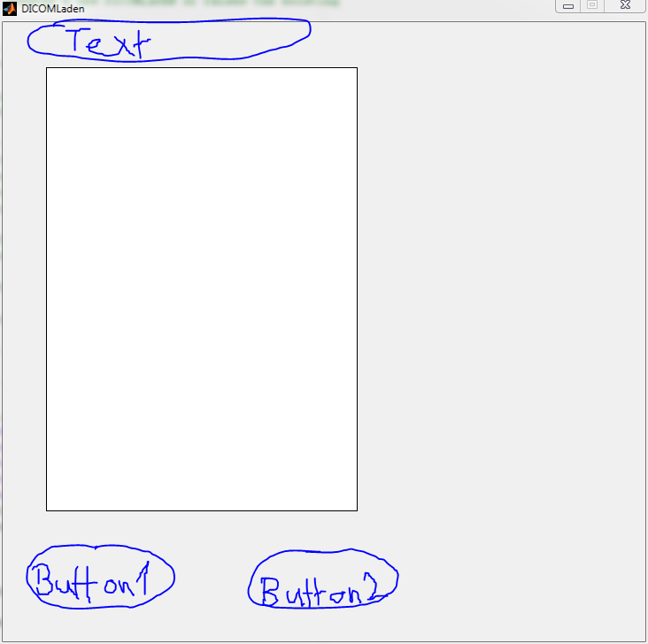Image resolution: width=648 pixels, height=644 pixels.
Task: Click the empty title bar space beside DICOMLaden
Action: coord(318,9)
